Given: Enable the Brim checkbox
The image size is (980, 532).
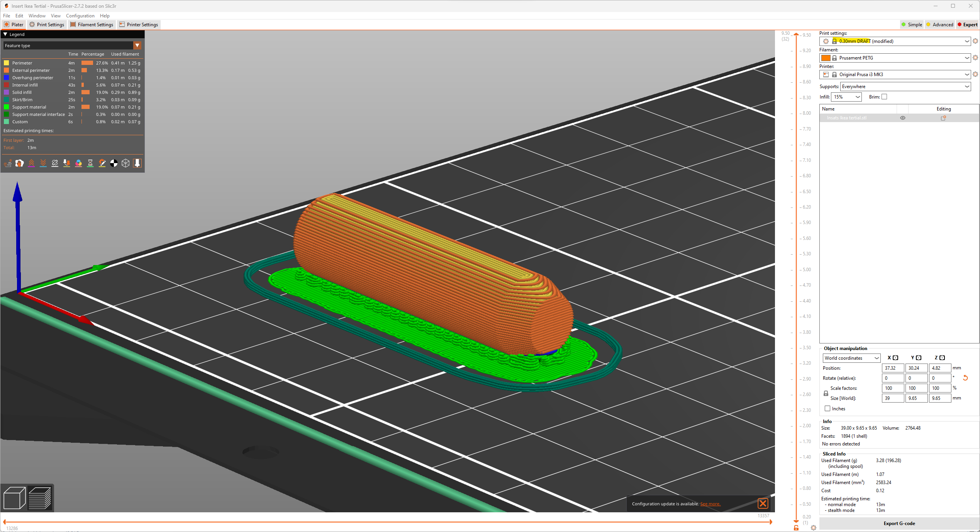Looking at the screenshot, I should [x=884, y=97].
